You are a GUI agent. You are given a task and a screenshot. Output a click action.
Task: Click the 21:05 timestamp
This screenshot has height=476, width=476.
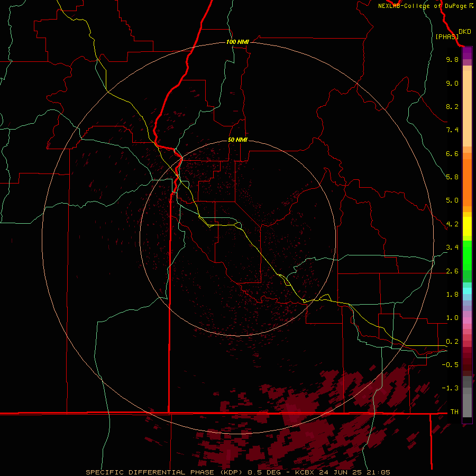[x=378, y=472]
